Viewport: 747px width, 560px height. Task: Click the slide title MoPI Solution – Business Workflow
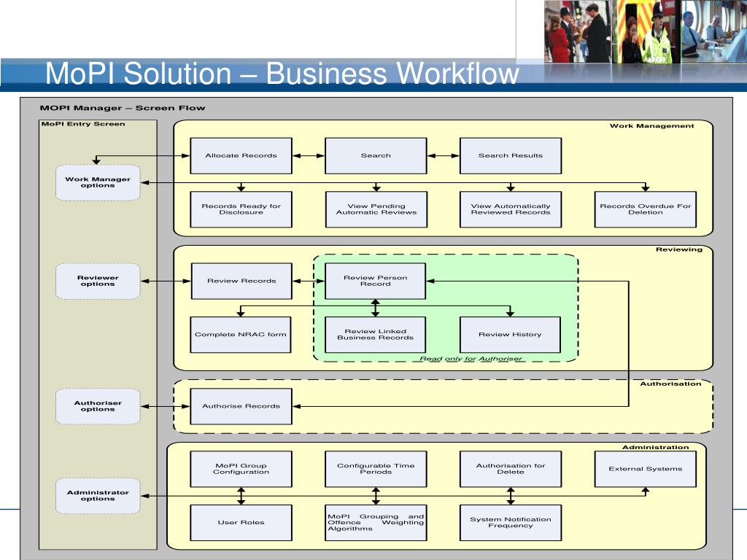pyautogui.click(x=282, y=74)
